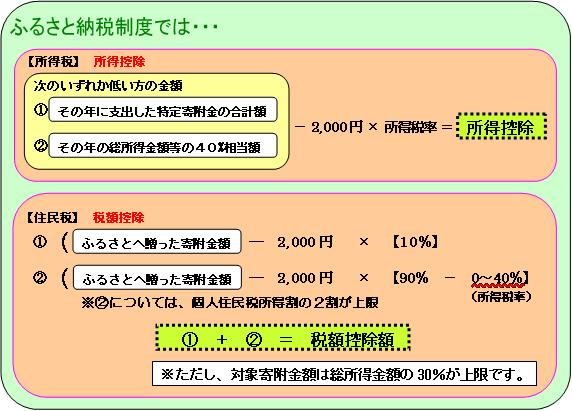Click the red 税額控除 heading
The image size is (572, 411).
point(119,218)
